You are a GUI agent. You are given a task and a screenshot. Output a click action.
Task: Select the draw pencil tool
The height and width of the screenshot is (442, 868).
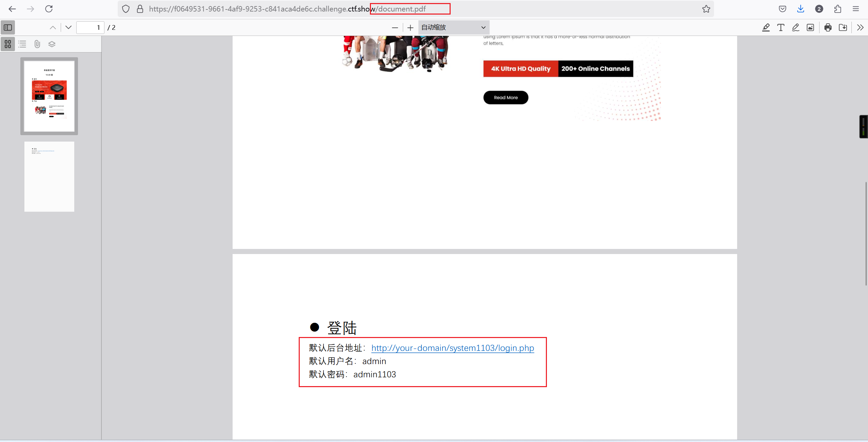click(795, 27)
